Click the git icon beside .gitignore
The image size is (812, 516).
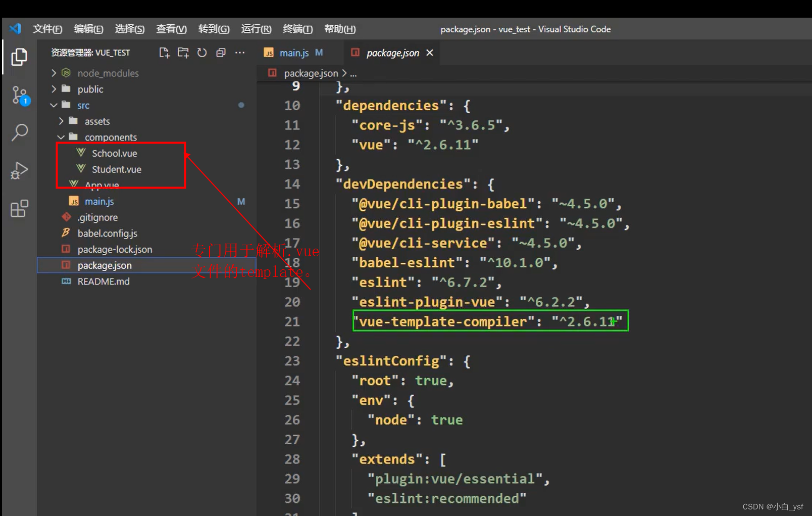tap(66, 217)
